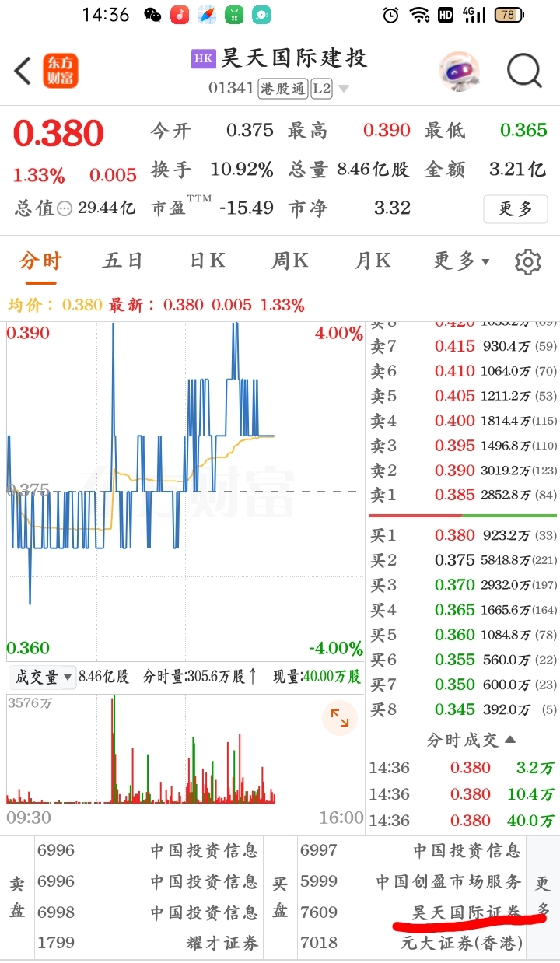Tap the 14:36 trade with 10.4万
Image resolution: width=560 pixels, height=963 pixels.
pos(463,794)
